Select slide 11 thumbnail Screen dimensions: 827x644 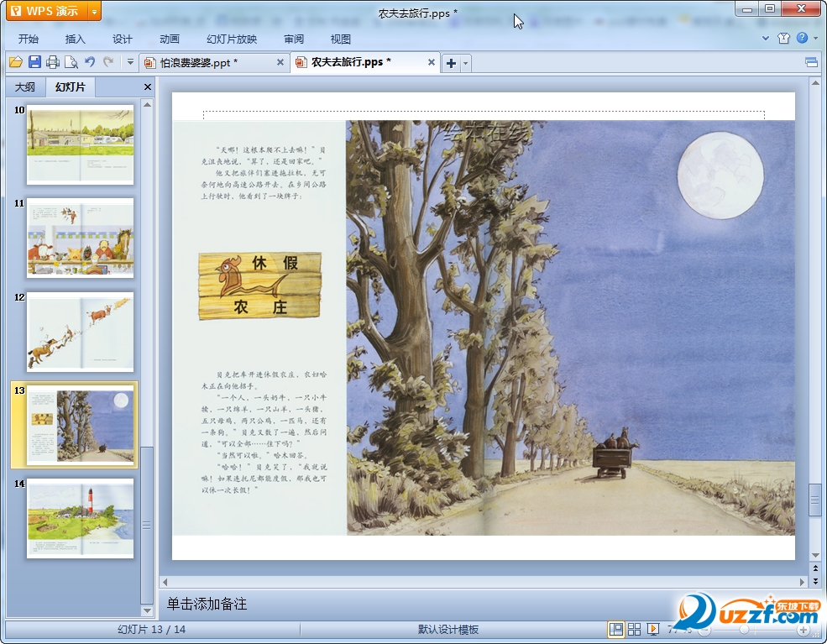[80, 238]
